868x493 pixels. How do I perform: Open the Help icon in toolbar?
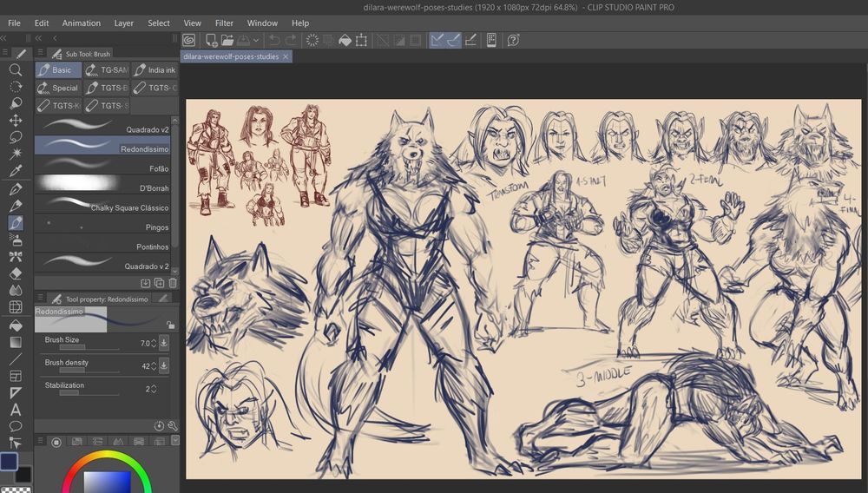pos(513,40)
